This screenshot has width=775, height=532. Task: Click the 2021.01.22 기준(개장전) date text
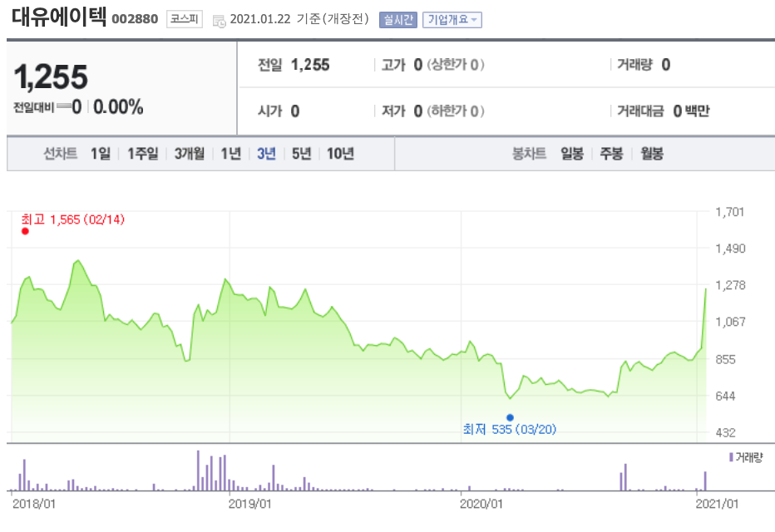click(299, 19)
